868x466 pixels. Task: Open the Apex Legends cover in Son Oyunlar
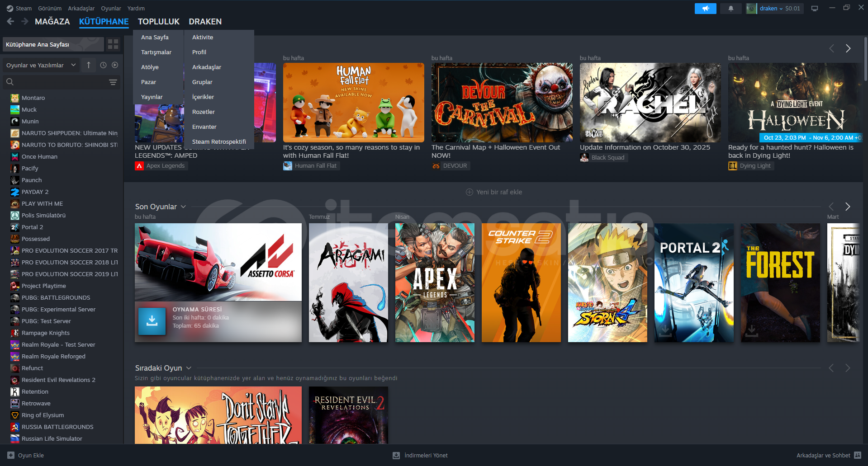(435, 282)
